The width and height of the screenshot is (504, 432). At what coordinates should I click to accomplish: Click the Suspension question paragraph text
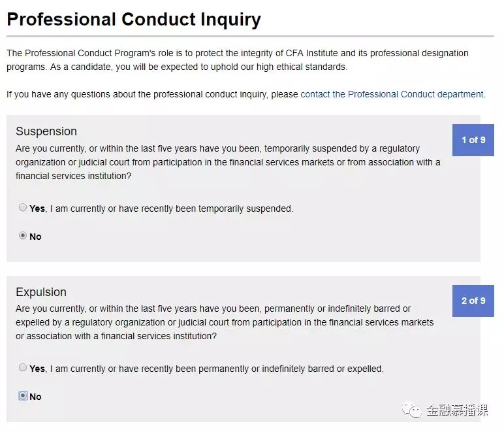coord(228,162)
